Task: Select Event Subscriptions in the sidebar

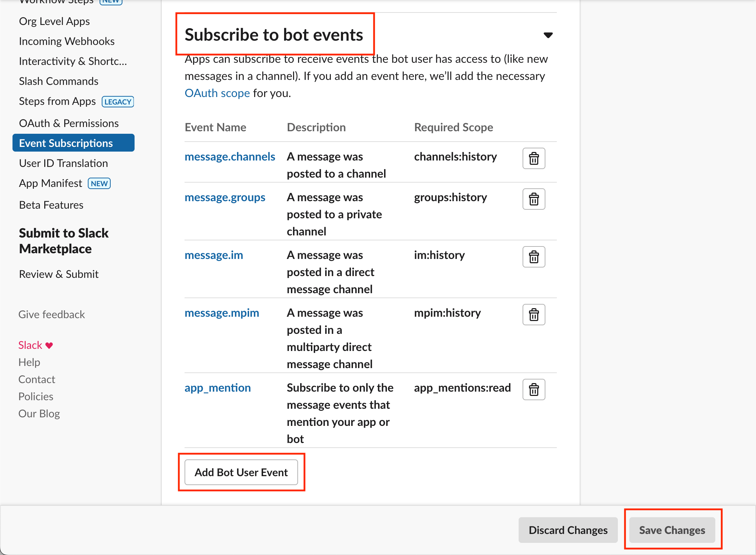Action: pos(66,143)
